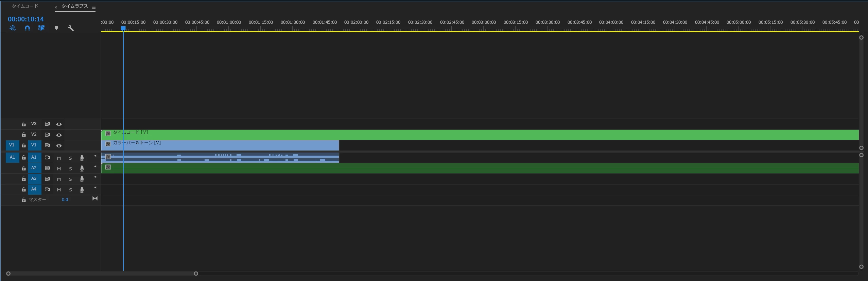Enable voice-over record on A3
868x281 pixels.
pyautogui.click(x=82, y=179)
